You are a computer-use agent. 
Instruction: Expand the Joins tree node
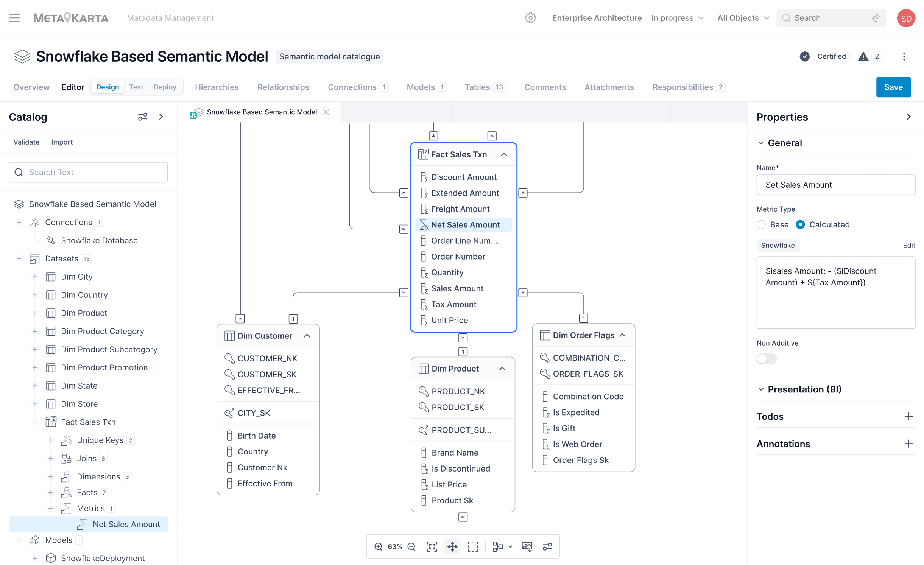click(51, 458)
